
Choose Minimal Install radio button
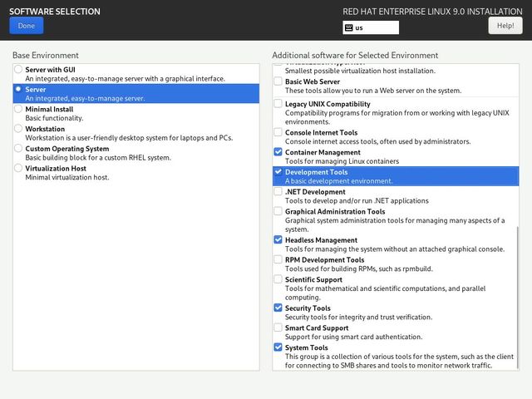[18, 109]
